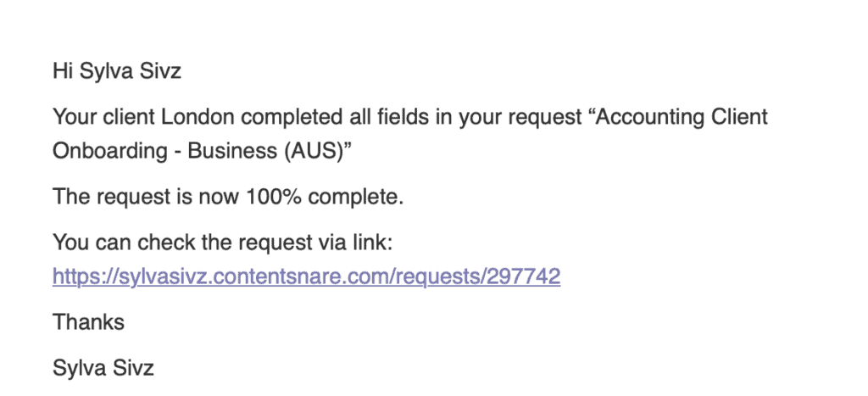Click the "Sylva Sivz" signature at bottom
Screen dimensions: 868x396
103,367
